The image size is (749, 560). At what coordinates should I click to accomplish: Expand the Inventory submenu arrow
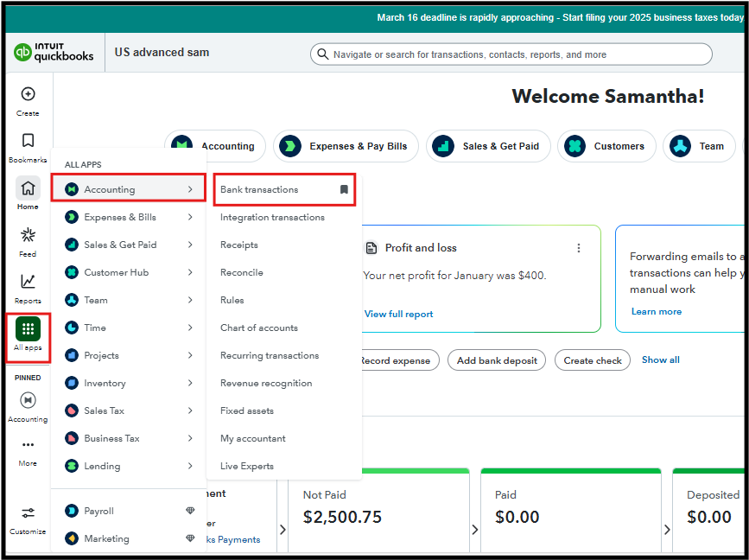click(190, 383)
